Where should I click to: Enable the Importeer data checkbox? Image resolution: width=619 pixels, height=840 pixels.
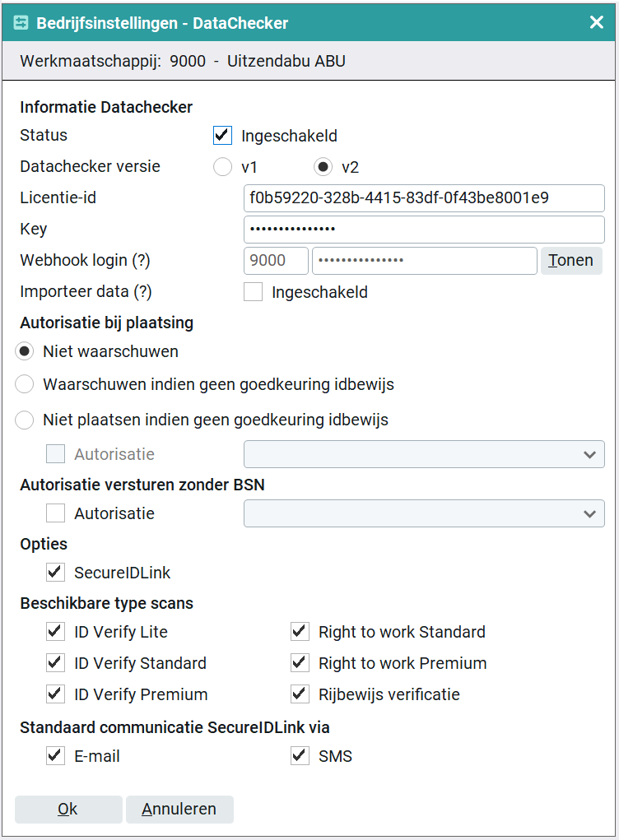(x=254, y=292)
